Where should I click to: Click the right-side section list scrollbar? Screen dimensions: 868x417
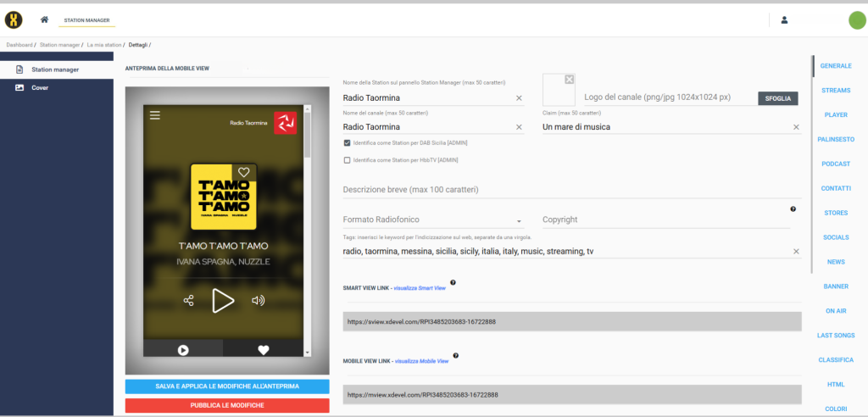pyautogui.click(x=813, y=164)
